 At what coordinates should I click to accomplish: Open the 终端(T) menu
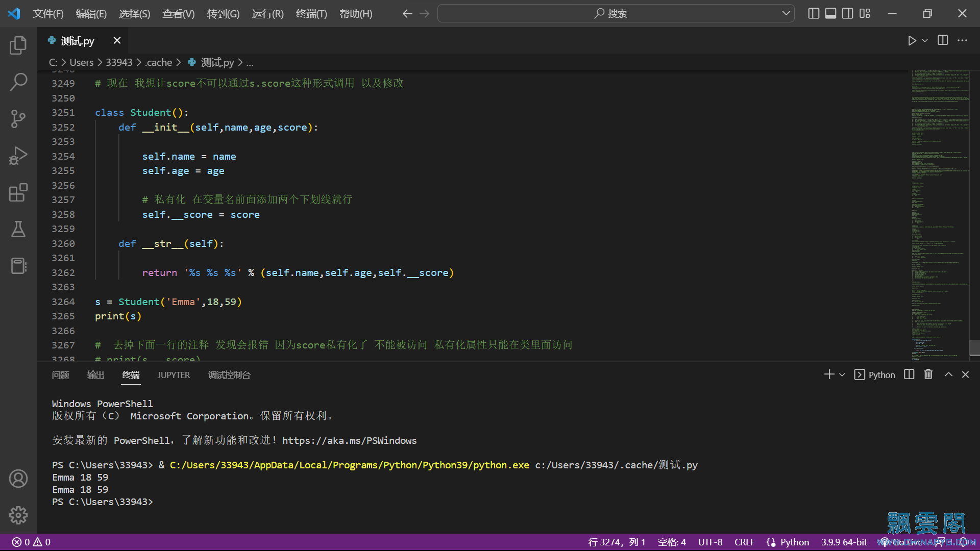[x=311, y=14]
